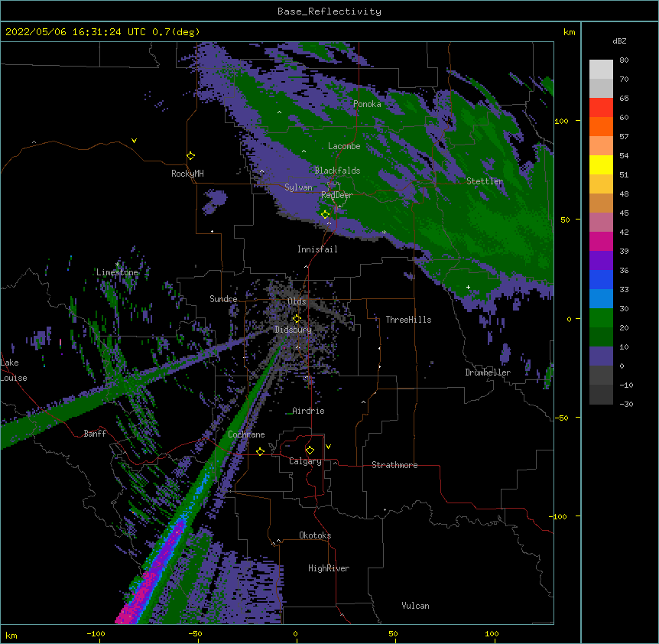The image size is (659, 644).
Task: Select the slate purple 10-0 dBZ legend swatch
Action: [601, 356]
